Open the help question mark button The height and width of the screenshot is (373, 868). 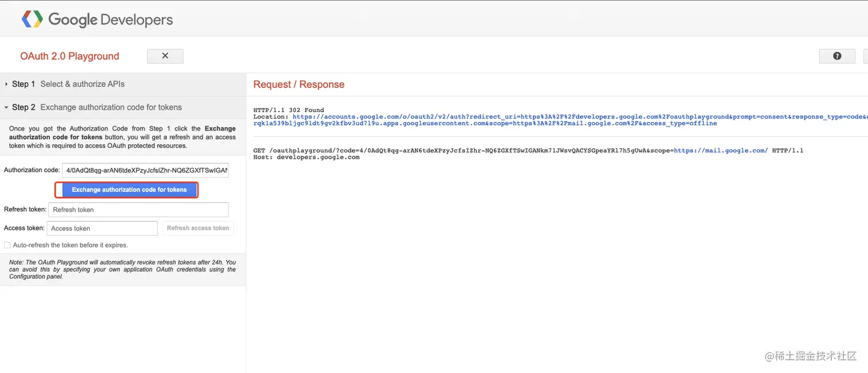click(x=837, y=56)
